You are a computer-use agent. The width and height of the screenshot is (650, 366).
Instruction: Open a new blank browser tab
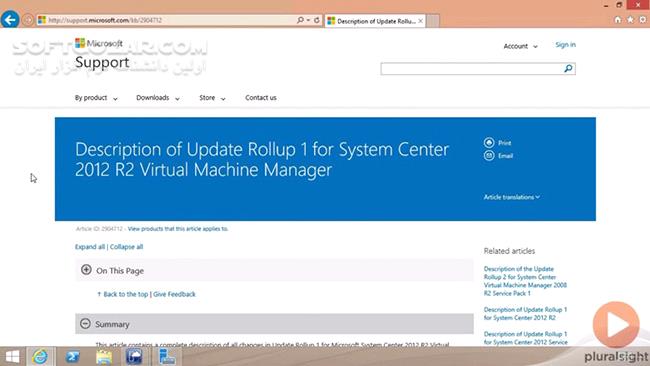433,21
